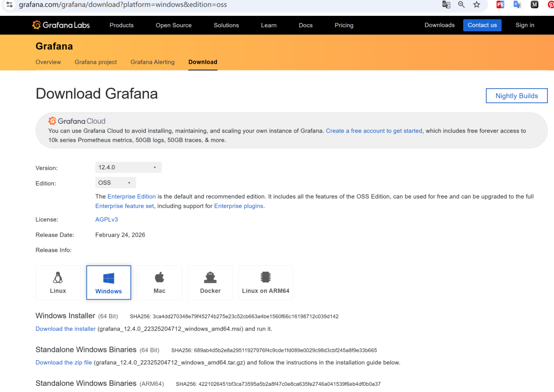Image resolution: width=554 pixels, height=392 pixels.
Task: Open the Enterprise feature set link
Action: click(x=124, y=206)
